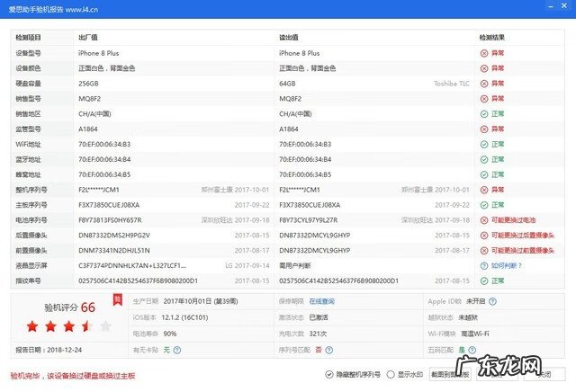Open the help icon next to 序列号匹配 否
The image size is (576, 392).
tap(329, 350)
